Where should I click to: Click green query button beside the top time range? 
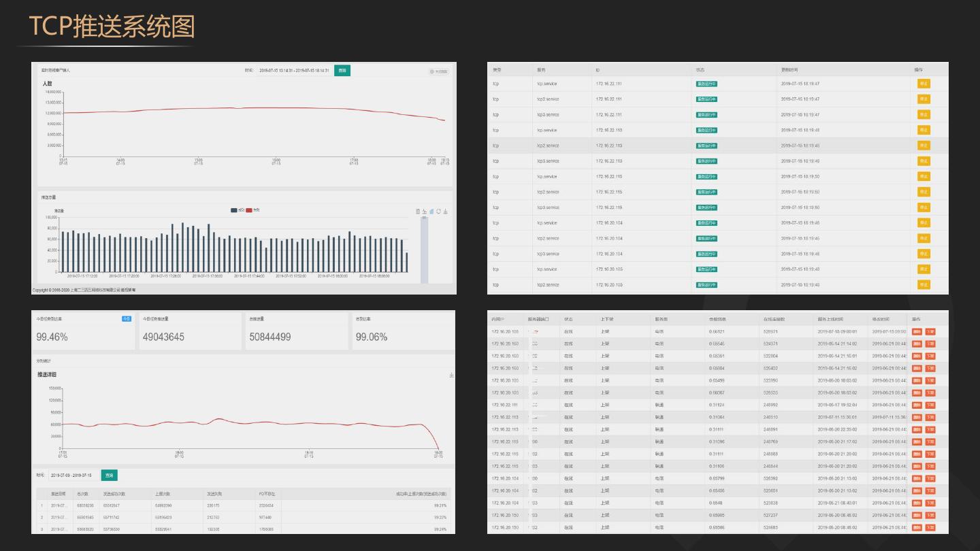point(342,71)
